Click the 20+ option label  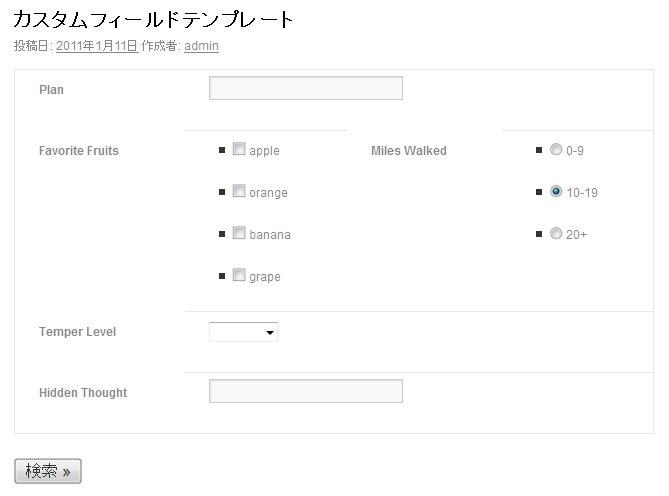click(x=577, y=235)
